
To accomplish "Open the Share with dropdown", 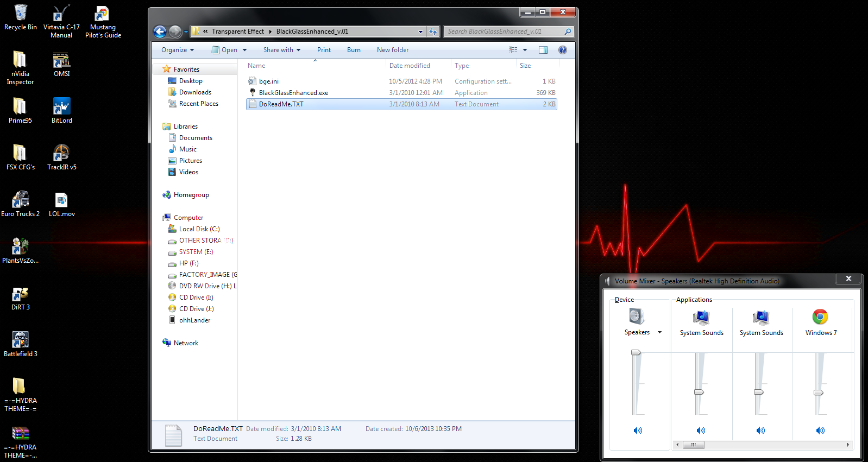I will [x=282, y=50].
